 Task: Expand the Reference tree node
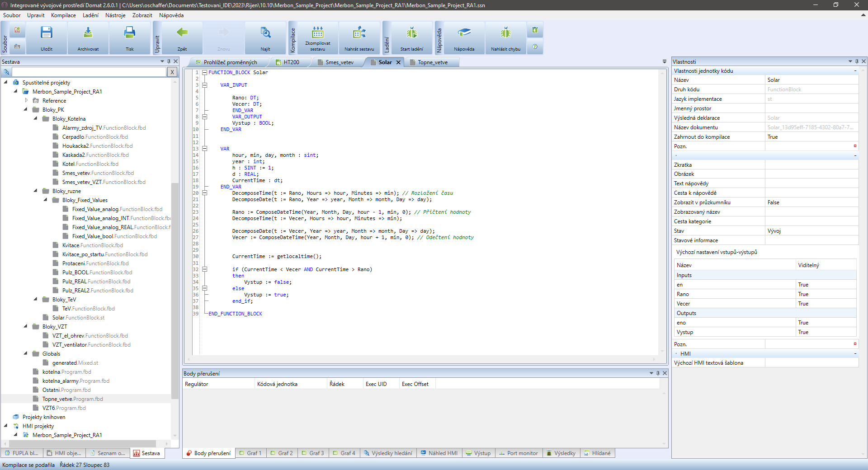pos(26,101)
